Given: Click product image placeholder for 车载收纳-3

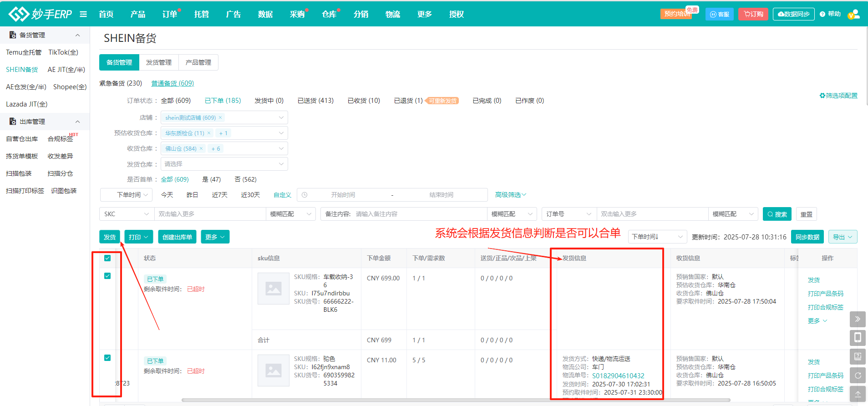Looking at the screenshot, I should tap(274, 289).
